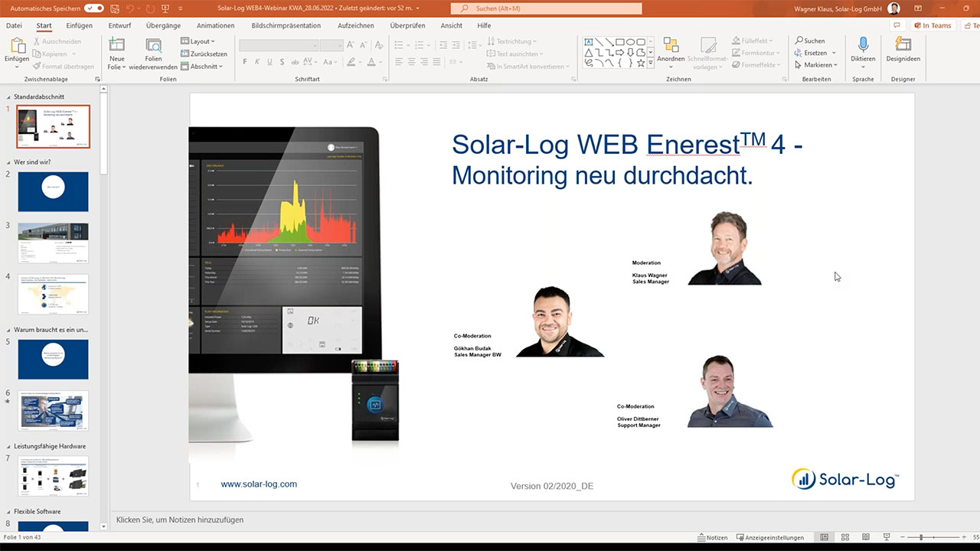The width and height of the screenshot is (980, 551).
Task: Expand the Markieren dropdown
Action: pos(821,65)
